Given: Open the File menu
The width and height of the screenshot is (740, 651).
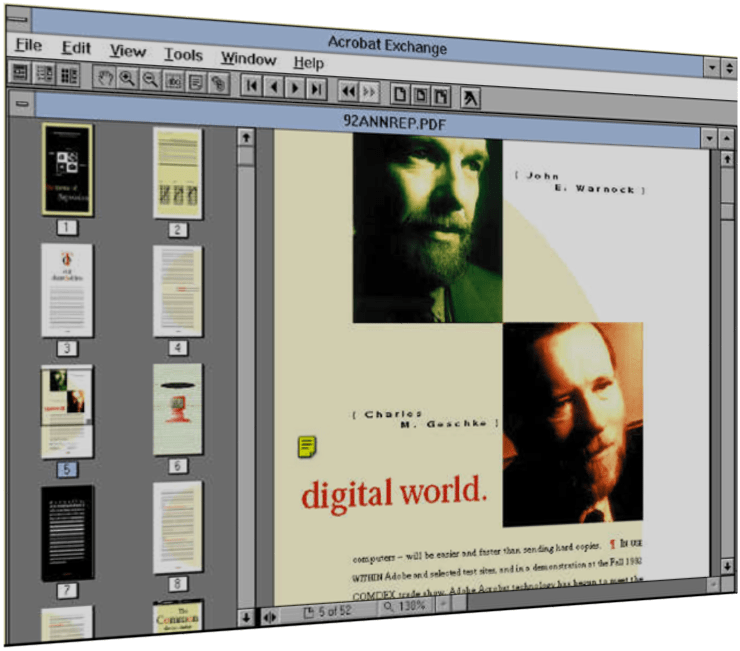Looking at the screenshot, I should [x=28, y=45].
